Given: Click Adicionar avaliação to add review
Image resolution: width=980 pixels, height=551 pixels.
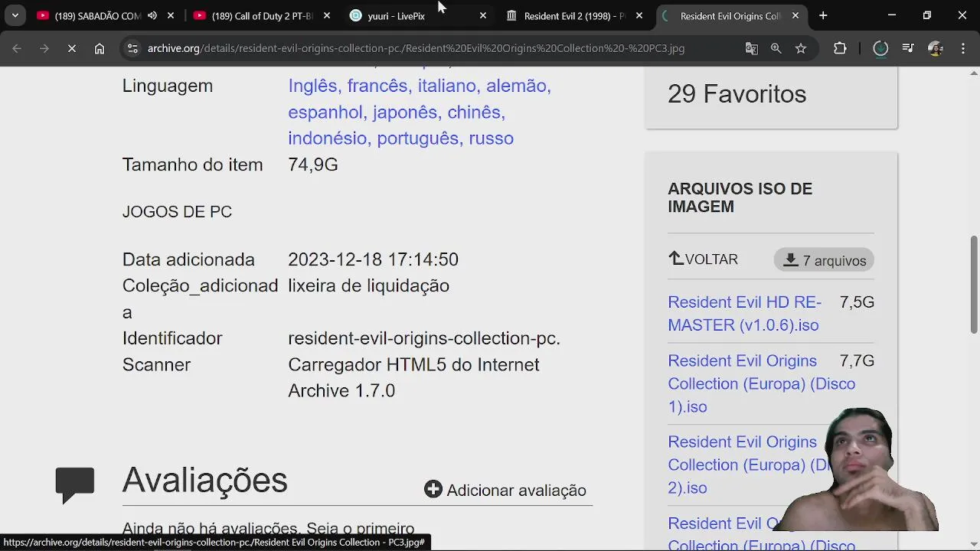Looking at the screenshot, I should [x=505, y=490].
